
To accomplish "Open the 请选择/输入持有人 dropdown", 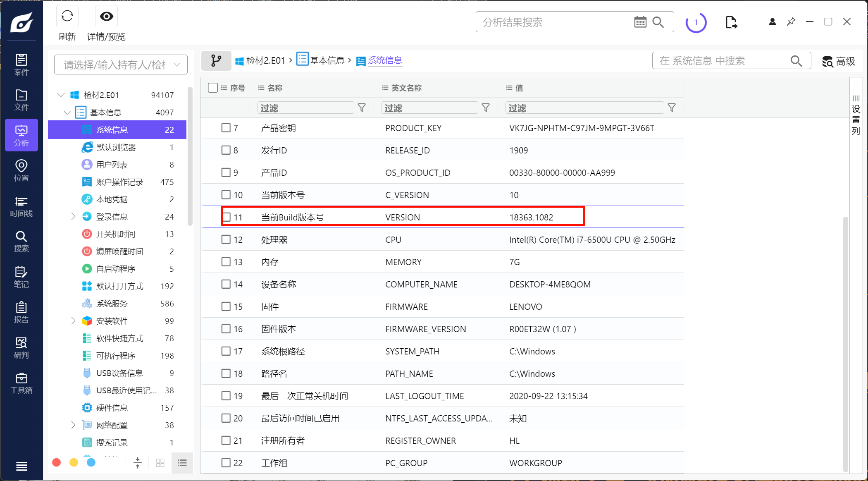I will click(x=121, y=65).
